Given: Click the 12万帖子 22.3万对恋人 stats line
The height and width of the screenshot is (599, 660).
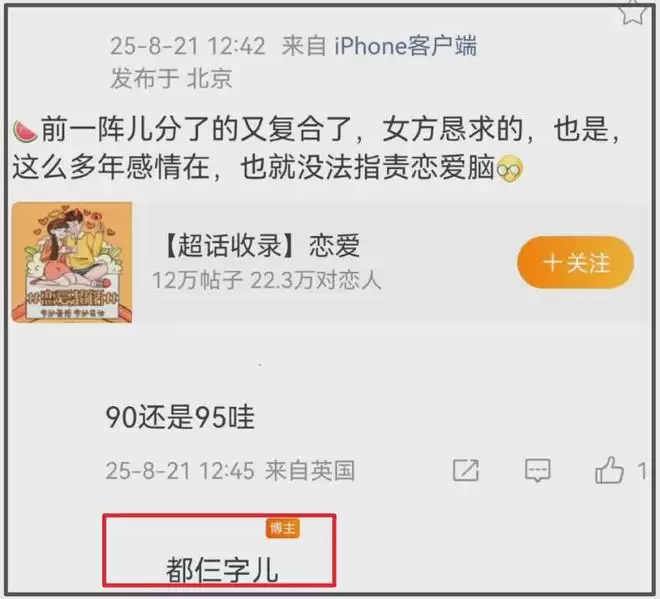Looking at the screenshot, I should pyautogui.click(x=266, y=280).
